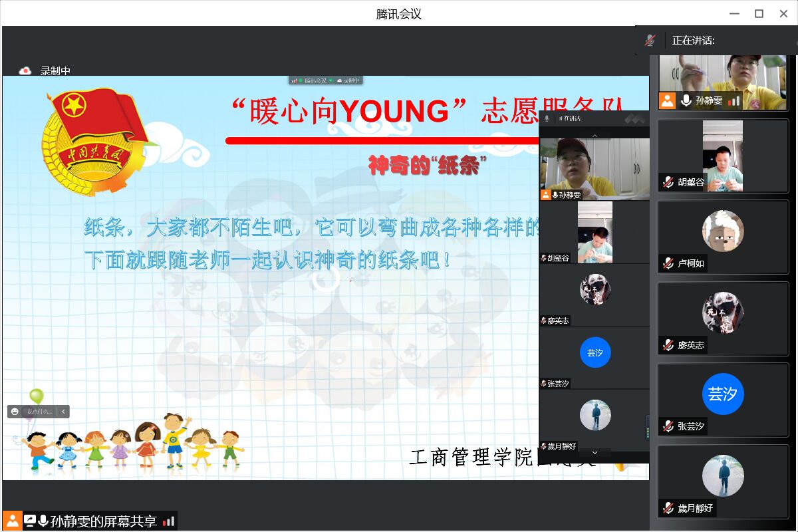Click the cloud recording icon beside 录制中
798x532 pixels.
(x=25, y=70)
